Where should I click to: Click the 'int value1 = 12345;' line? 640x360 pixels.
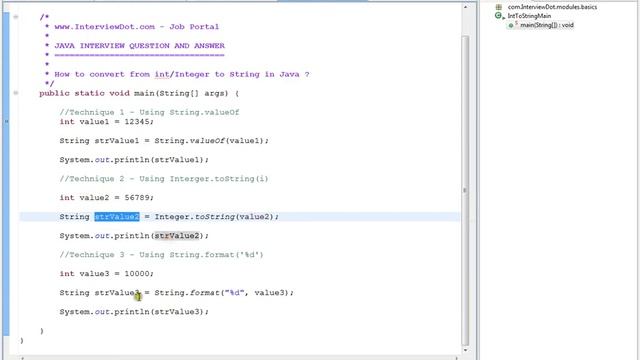[107, 122]
